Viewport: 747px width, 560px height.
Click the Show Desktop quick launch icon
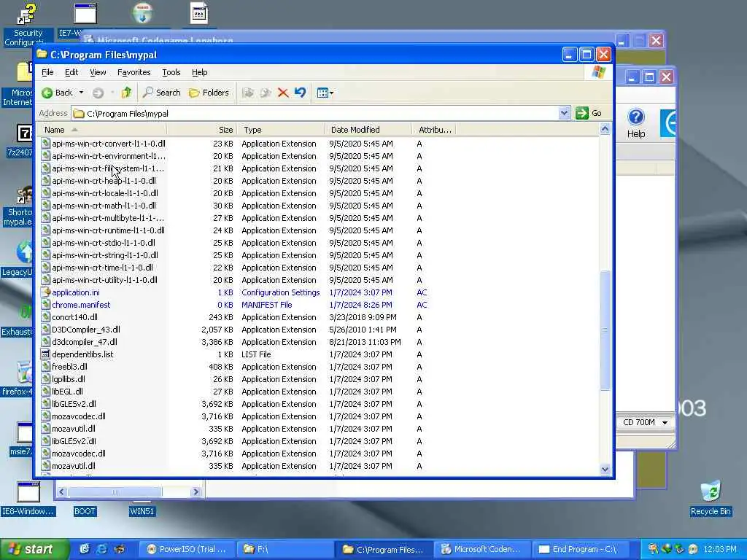pyautogui.click(x=85, y=549)
